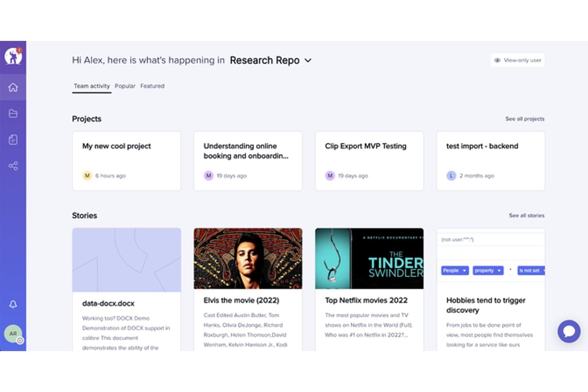Click the M avatar on My new cool project
The image size is (588, 392).
click(x=87, y=176)
